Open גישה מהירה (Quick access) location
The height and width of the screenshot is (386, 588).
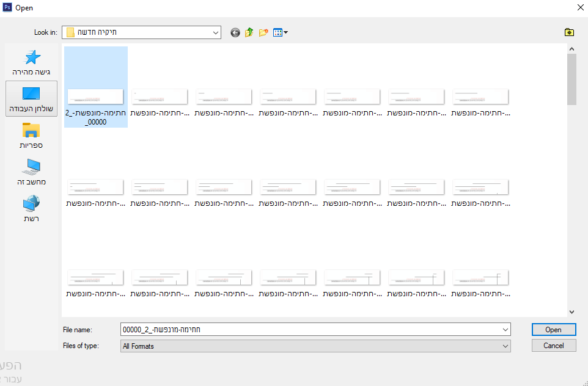(x=32, y=62)
